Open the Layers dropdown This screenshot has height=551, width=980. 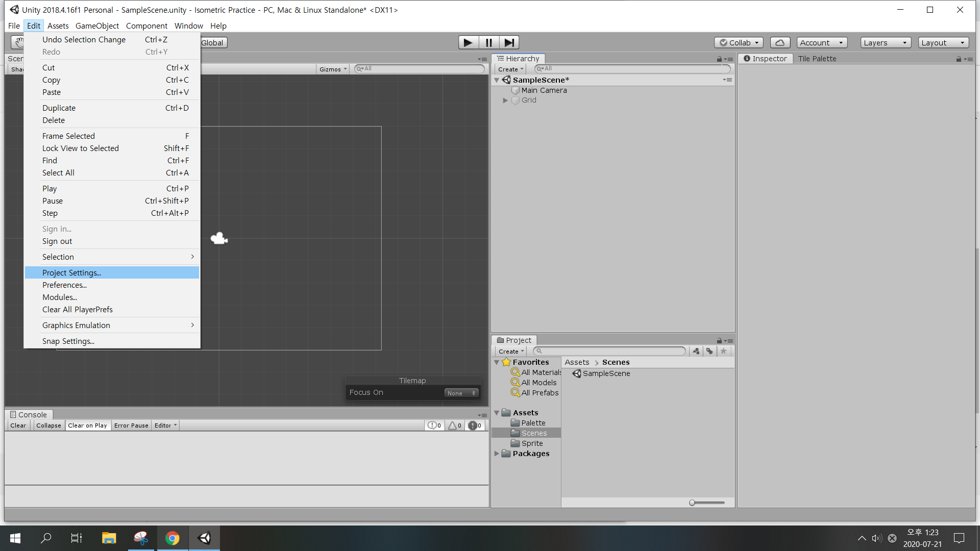[x=885, y=43]
